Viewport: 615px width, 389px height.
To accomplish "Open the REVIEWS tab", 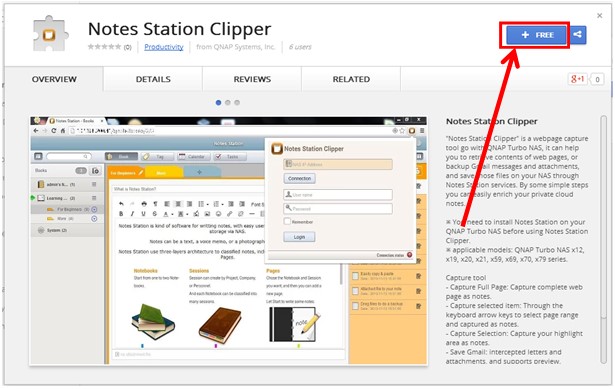I will click(x=252, y=79).
